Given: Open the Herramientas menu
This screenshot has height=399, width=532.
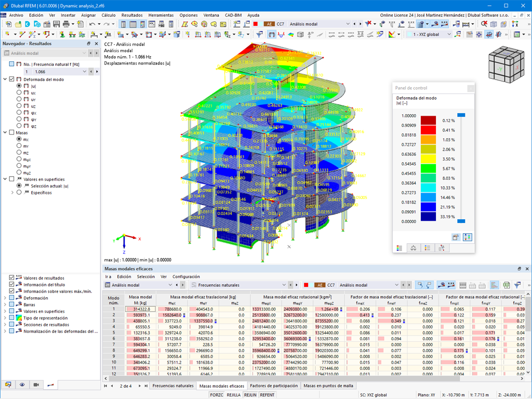Looking at the screenshot, I should pos(161,15).
